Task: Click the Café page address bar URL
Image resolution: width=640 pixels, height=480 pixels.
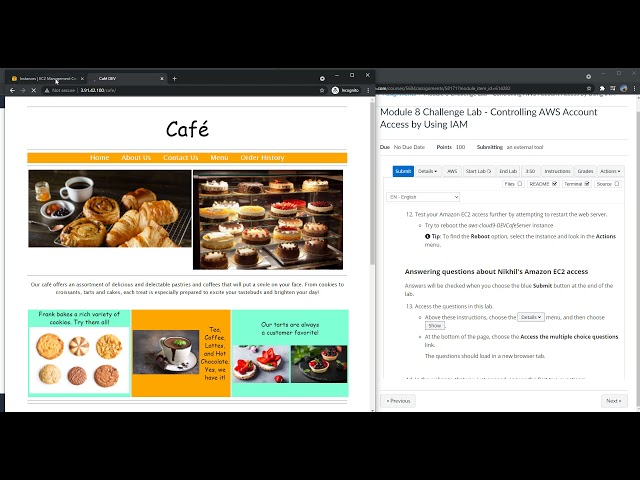Action: [x=98, y=90]
